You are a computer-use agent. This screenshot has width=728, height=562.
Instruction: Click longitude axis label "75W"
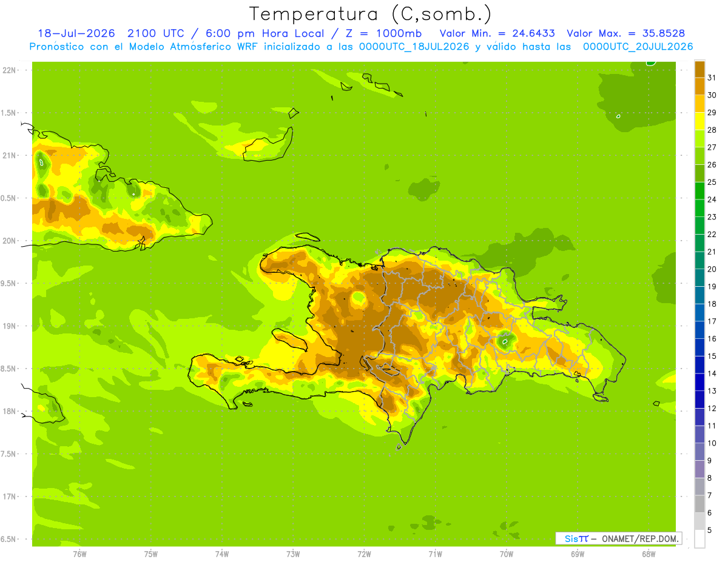click(151, 554)
